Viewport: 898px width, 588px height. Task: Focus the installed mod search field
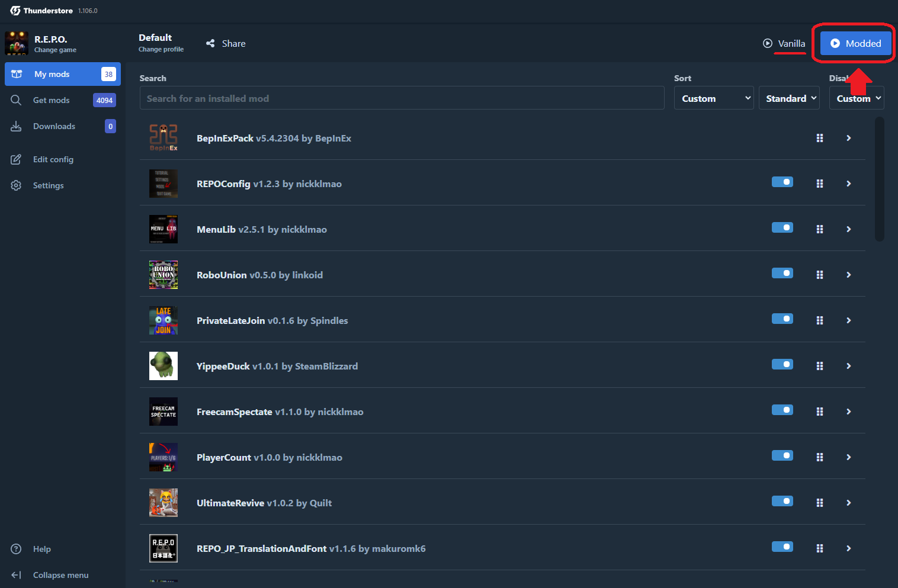point(402,98)
